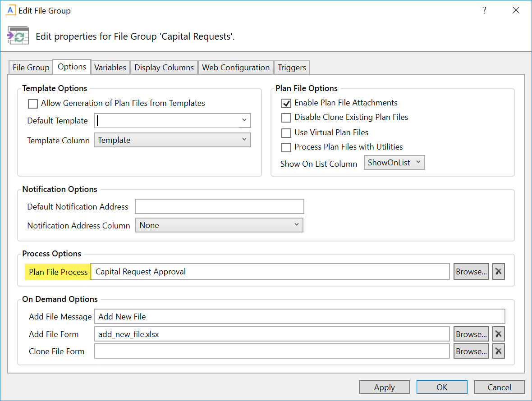532x401 pixels.
Task: Switch to the Variables tab
Action: pyautogui.click(x=110, y=68)
